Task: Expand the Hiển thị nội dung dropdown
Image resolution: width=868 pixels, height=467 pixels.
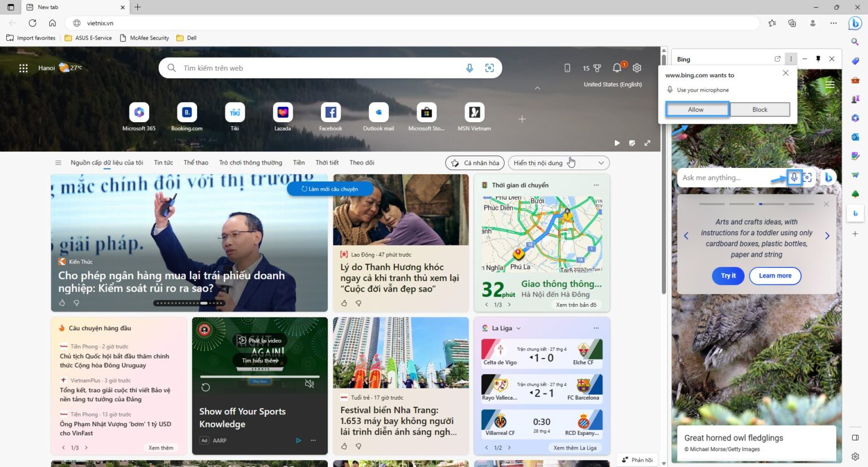Action: [601, 163]
